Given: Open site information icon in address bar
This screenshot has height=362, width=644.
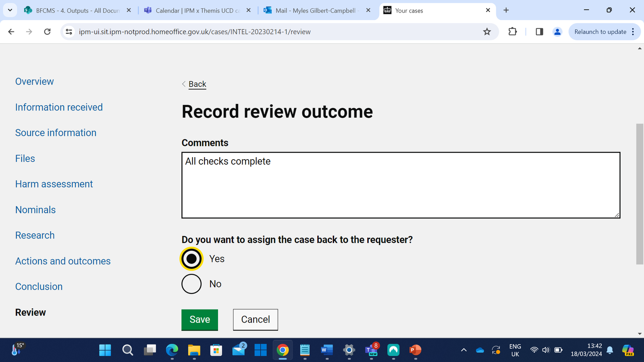Looking at the screenshot, I should (x=69, y=32).
